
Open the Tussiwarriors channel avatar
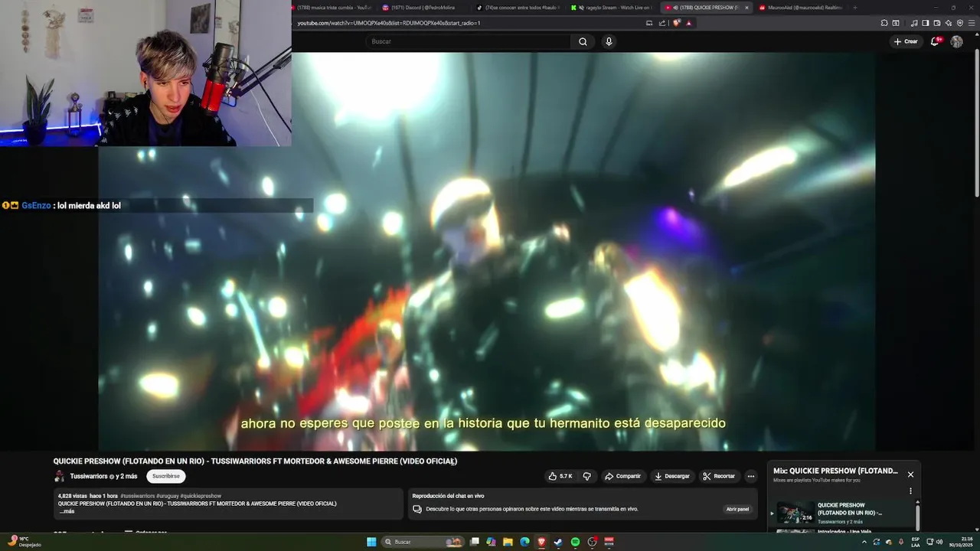59,476
